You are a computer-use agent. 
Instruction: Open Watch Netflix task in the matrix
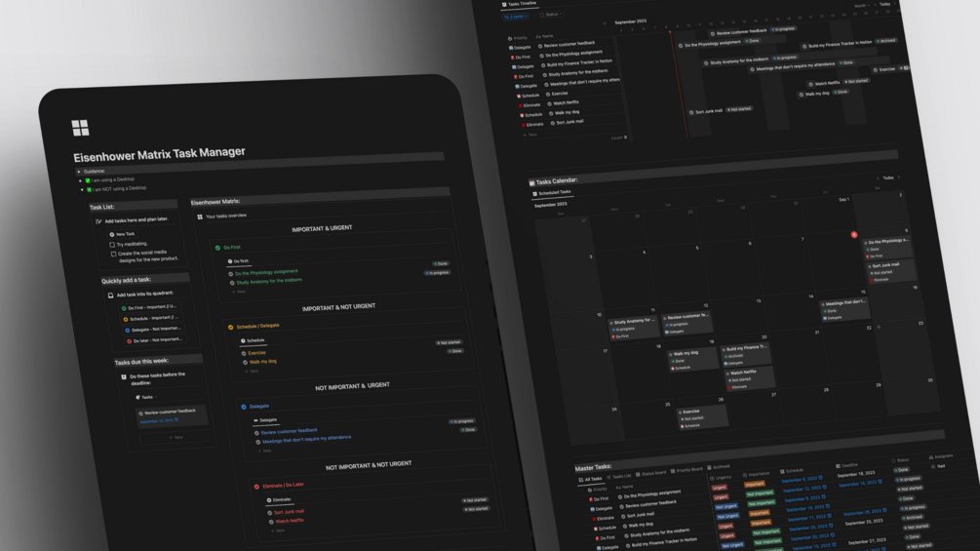point(290,521)
